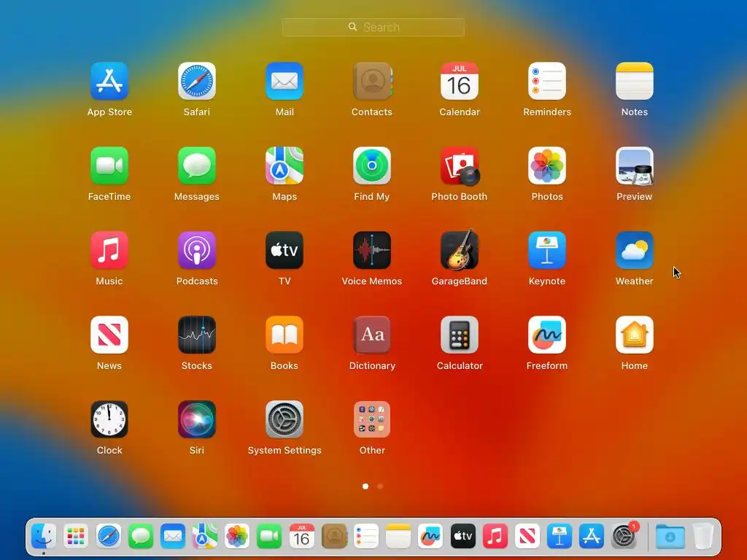This screenshot has width=747, height=560.
Task: Open System Settings with badge in Dock
Action: [x=624, y=536]
